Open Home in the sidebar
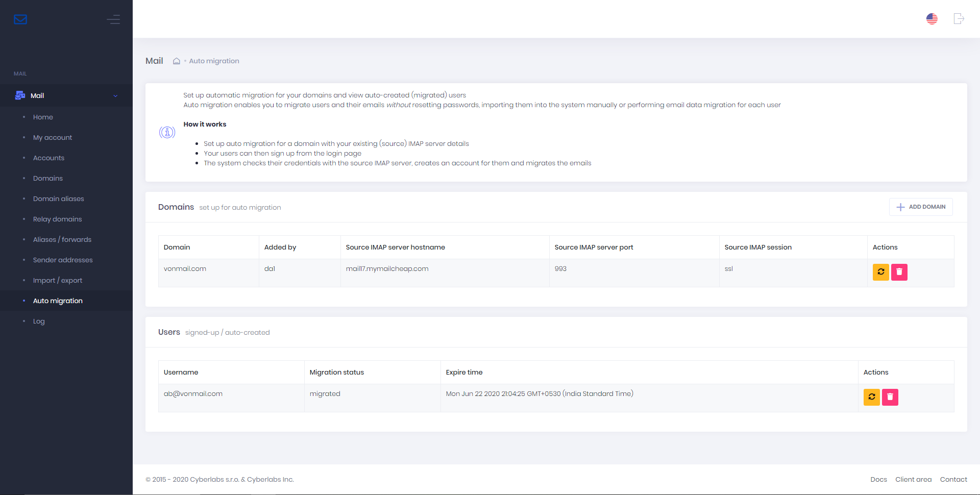 [x=43, y=117]
